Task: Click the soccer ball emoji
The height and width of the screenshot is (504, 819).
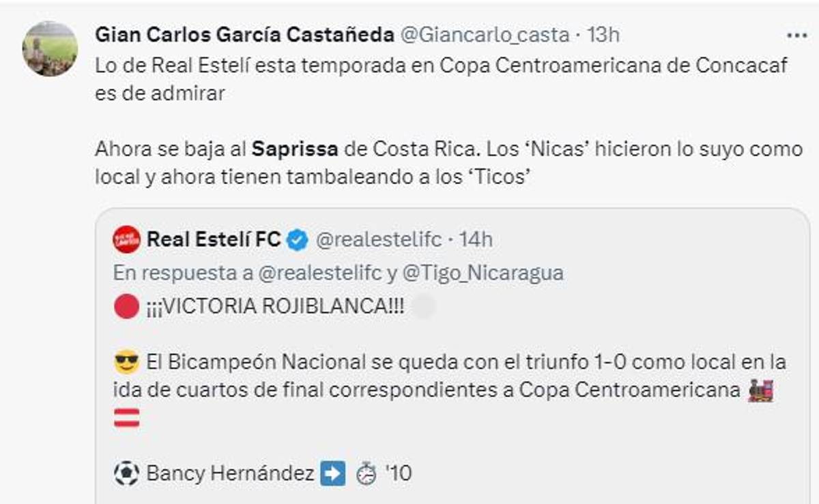Action: click(126, 473)
